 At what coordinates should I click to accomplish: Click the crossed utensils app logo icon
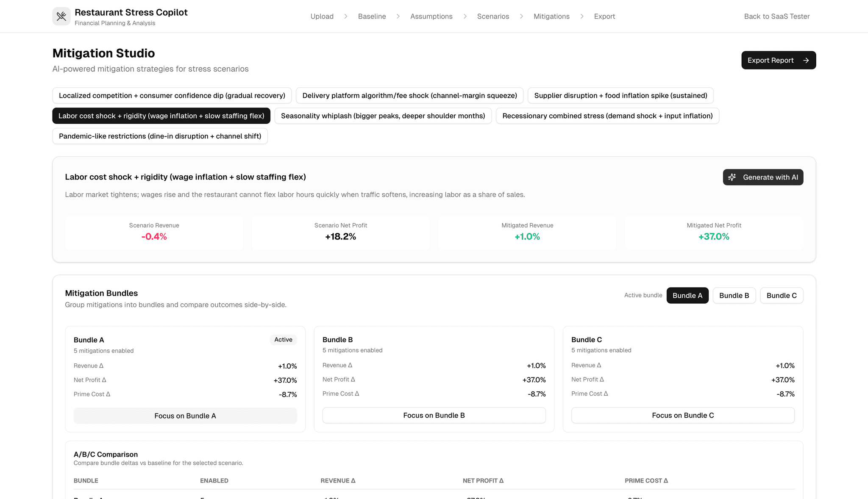pos(61,17)
